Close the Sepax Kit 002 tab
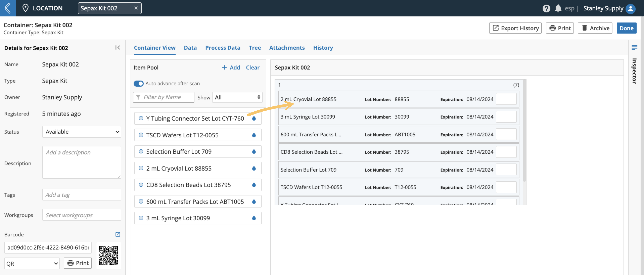644x275 pixels. click(x=136, y=8)
